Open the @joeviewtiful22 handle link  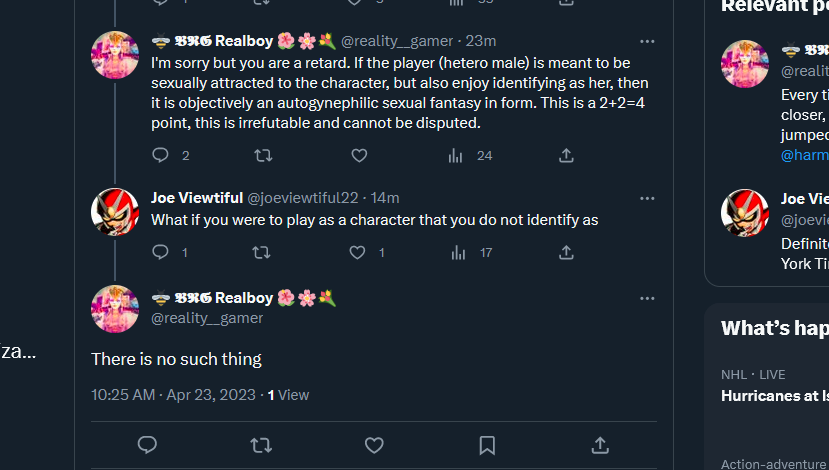(305, 198)
